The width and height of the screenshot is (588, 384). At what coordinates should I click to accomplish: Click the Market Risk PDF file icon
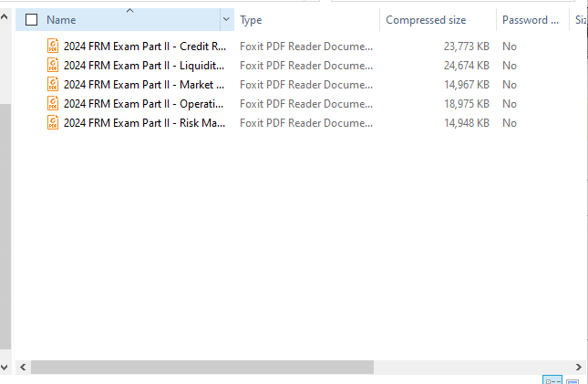[53, 84]
